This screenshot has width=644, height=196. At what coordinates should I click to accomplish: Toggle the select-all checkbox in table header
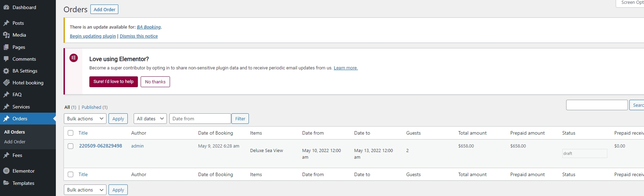(x=71, y=133)
